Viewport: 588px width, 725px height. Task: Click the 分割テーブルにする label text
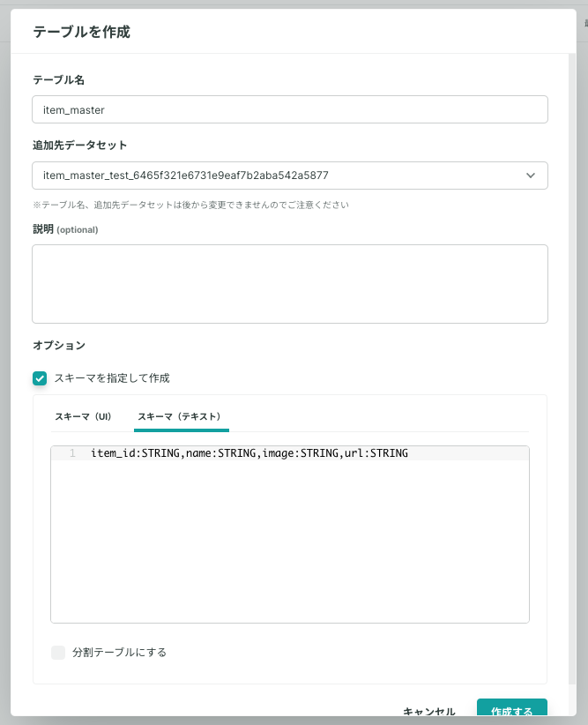coord(119,653)
